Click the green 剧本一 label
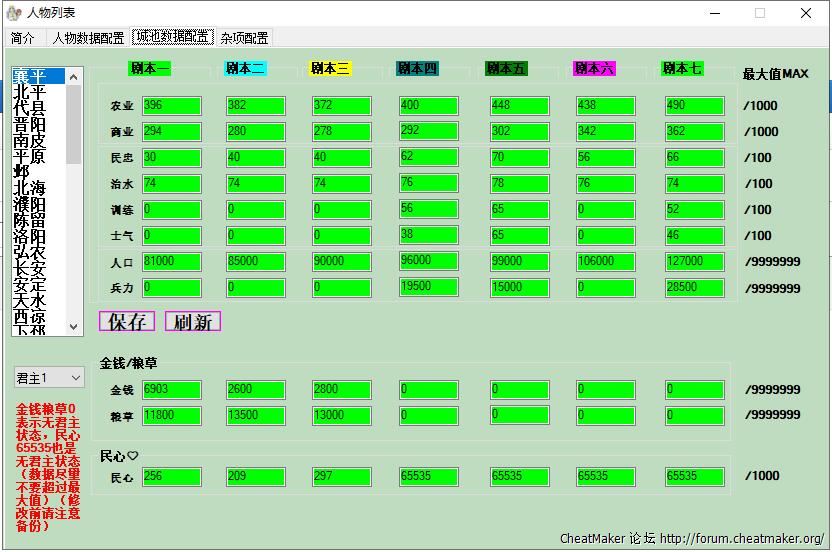Screen dimensions: 832x552 [x=149, y=68]
